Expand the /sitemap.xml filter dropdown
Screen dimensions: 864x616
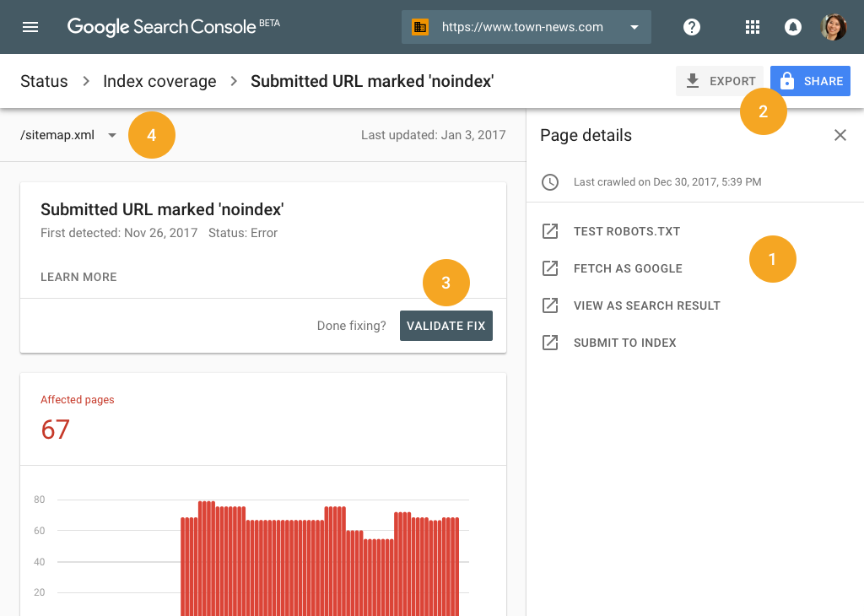coord(112,134)
